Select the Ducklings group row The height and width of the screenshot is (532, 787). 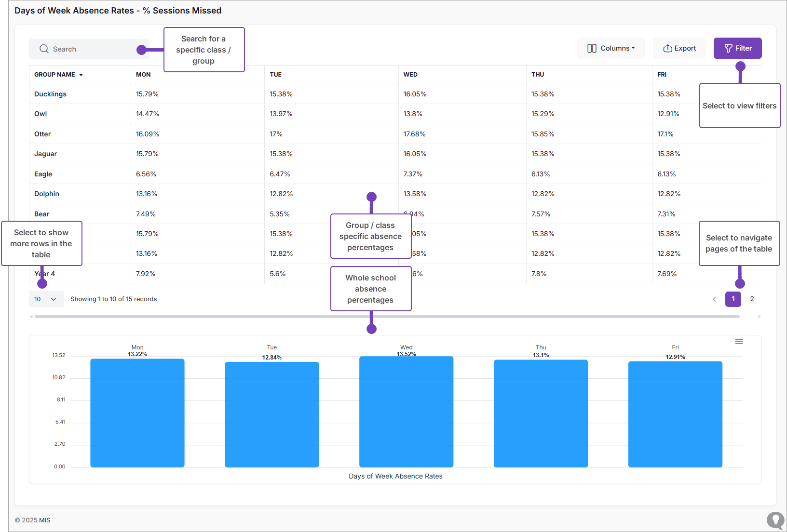pyautogui.click(x=51, y=94)
